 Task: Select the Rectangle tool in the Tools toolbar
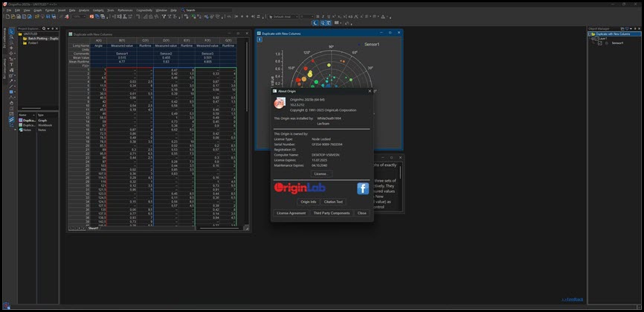(x=11, y=92)
